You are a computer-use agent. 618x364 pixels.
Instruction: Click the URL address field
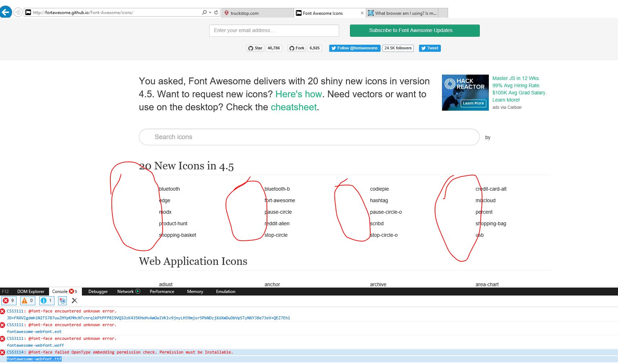pyautogui.click(x=112, y=13)
